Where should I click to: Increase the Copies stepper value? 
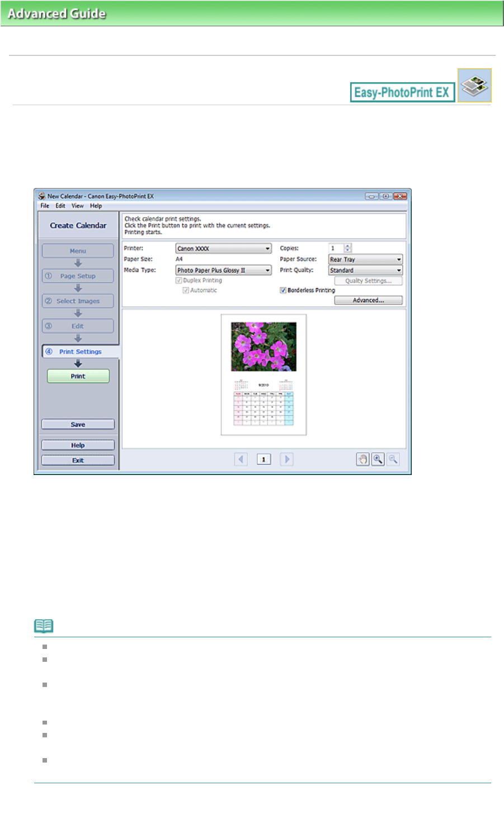348,246
